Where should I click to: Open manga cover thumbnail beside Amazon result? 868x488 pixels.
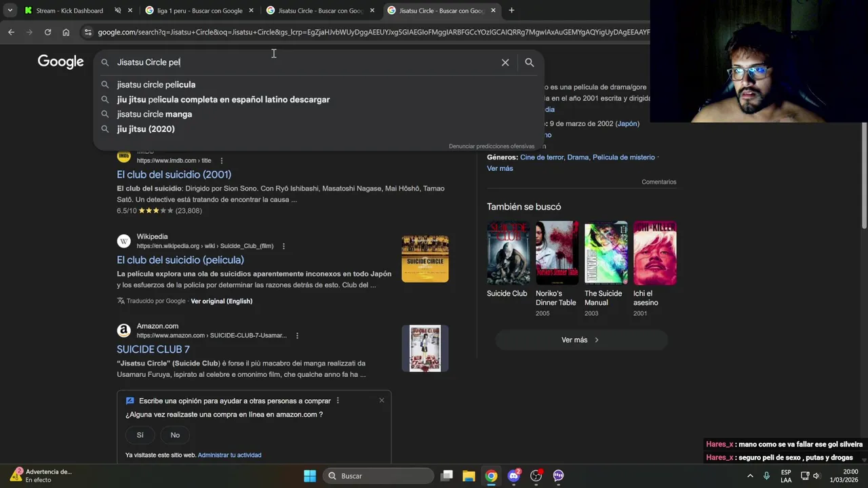pyautogui.click(x=425, y=348)
